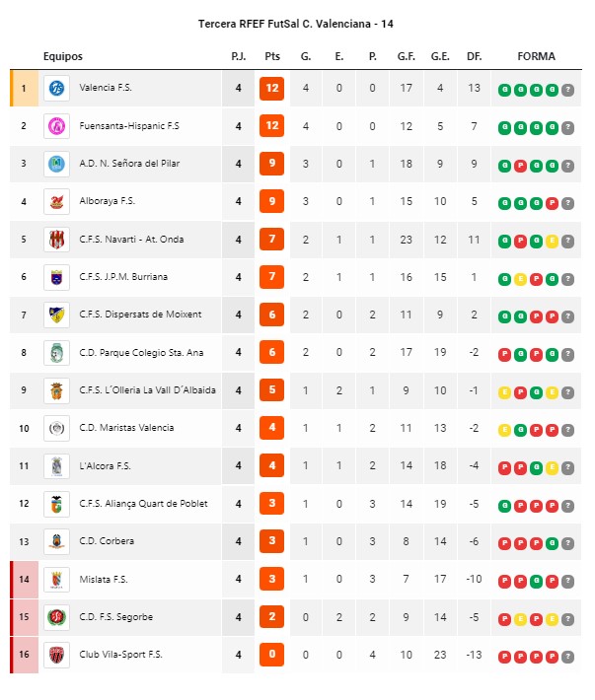This screenshot has width=595, height=700.
Task: Click the red P form badge of A.D. N. Señora del Pilar
Action: tap(520, 166)
